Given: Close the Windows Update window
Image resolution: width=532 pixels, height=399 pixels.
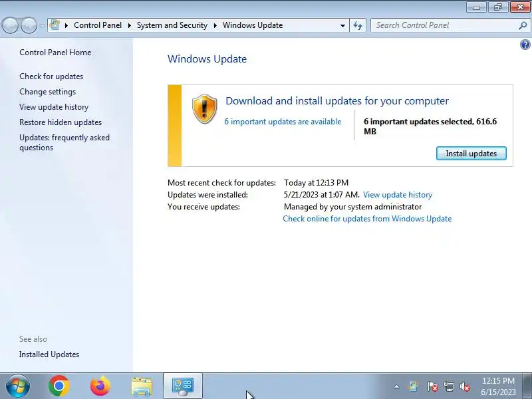Looking at the screenshot, I should 520,7.
